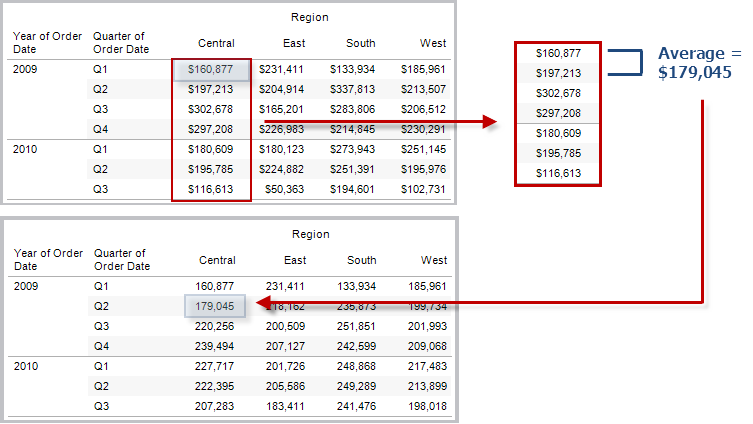
Task: Select the 213,899 West cell
Action: (428, 386)
